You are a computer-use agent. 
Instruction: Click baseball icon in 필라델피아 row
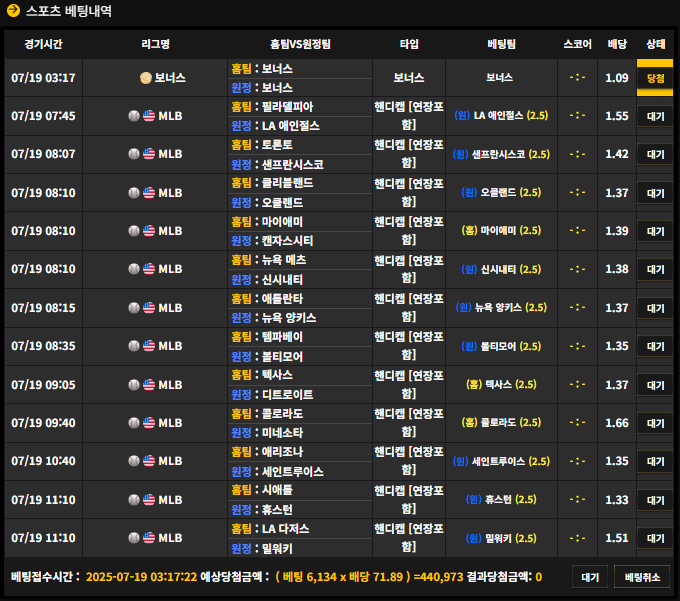134,116
